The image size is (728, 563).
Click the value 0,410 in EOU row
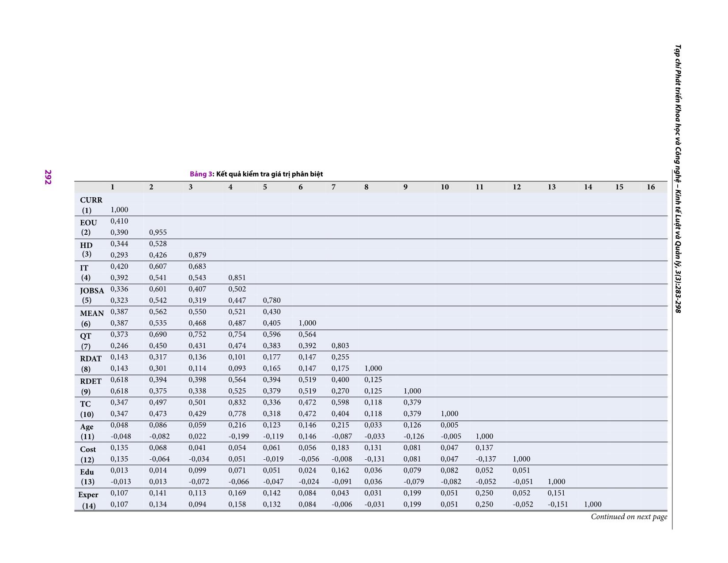pos(119,221)
